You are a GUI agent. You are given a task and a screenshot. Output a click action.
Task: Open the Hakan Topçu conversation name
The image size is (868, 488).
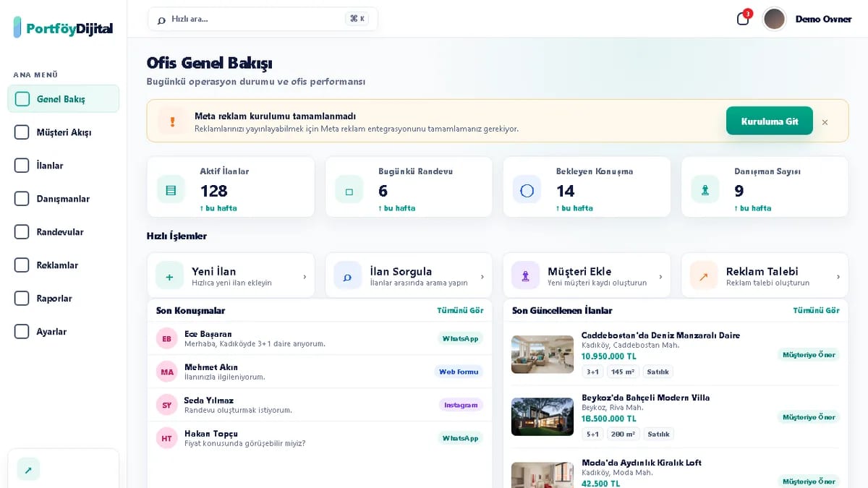211,434
